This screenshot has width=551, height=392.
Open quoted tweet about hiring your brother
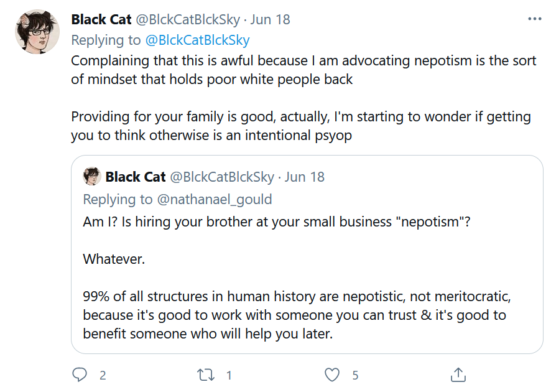(307, 254)
